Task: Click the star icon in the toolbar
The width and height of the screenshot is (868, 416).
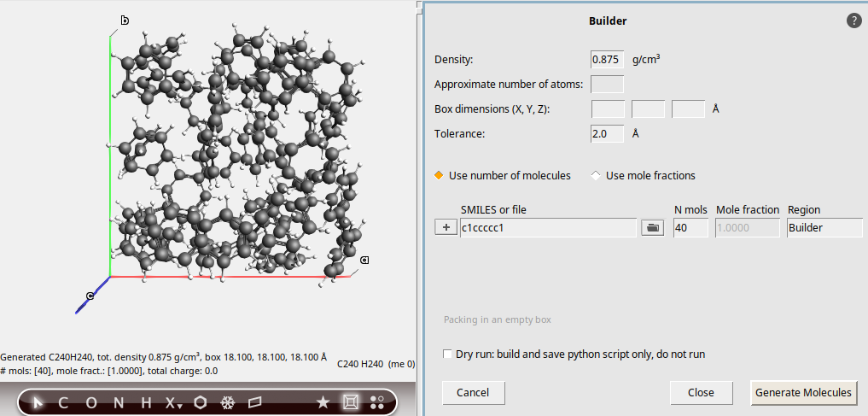Action: point(323,402)
